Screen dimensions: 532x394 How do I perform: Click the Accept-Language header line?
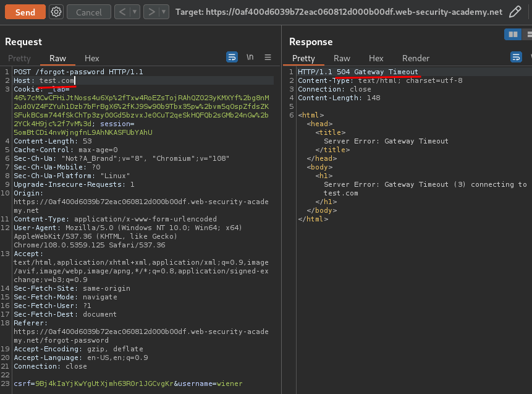coord(81,358)
